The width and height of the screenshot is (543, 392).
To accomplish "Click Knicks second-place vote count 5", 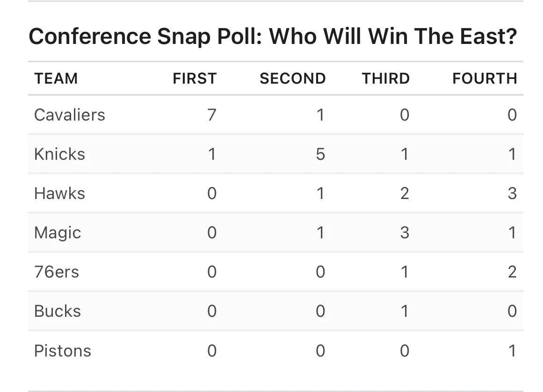I will 320,154.
